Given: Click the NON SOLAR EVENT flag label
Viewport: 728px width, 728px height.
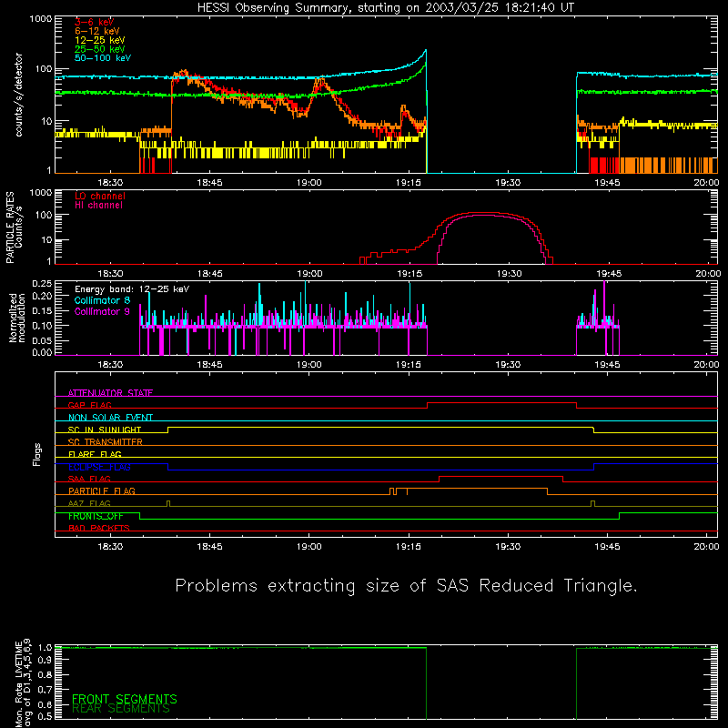Looking at the screenshot, I should click(x=110, y=418).
